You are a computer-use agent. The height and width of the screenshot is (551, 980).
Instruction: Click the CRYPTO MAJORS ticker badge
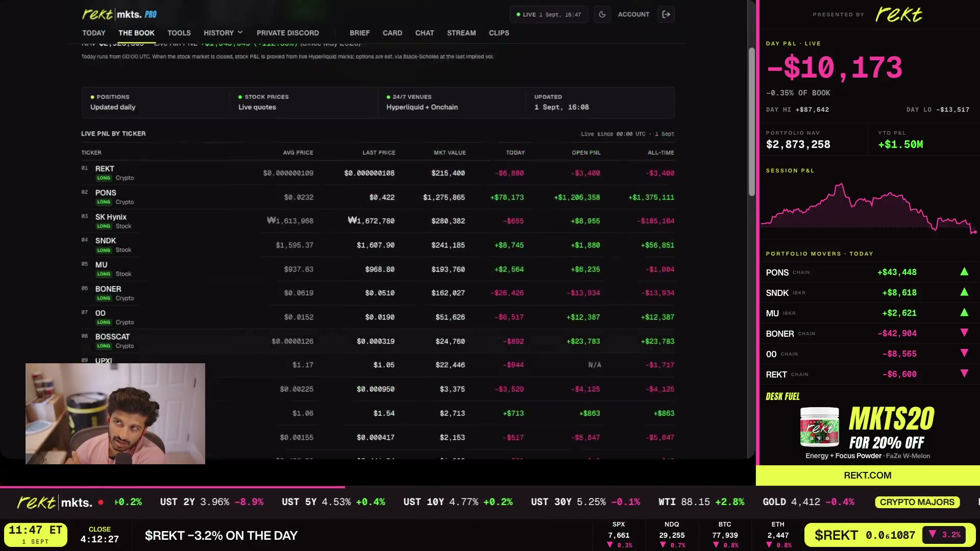pos(917,502)
